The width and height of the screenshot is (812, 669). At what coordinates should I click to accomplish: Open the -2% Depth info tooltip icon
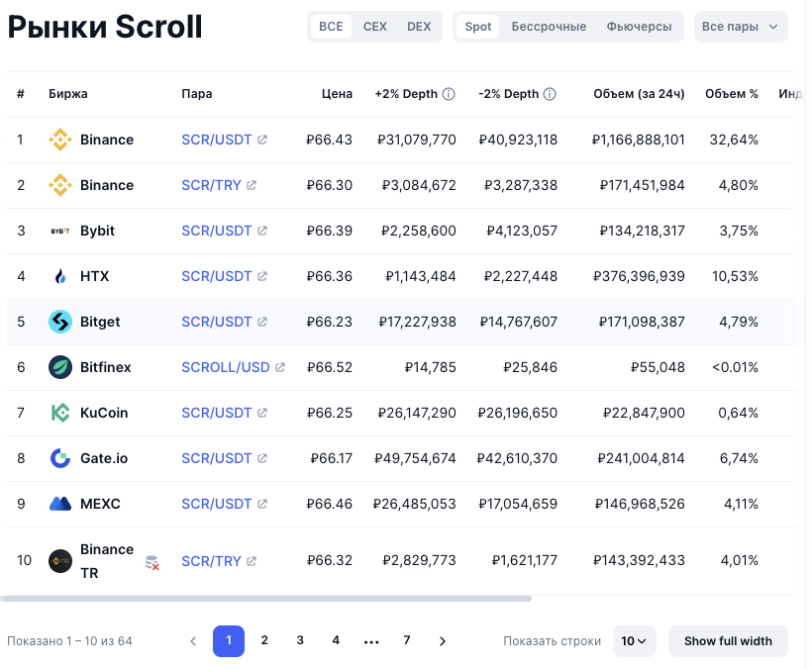click(x=550, y=94)
